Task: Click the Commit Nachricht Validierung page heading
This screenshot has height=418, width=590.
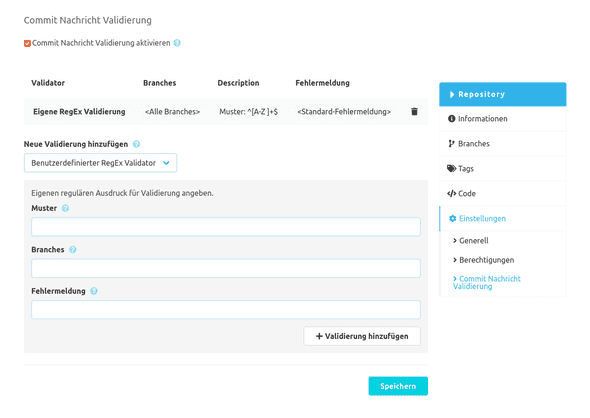Action: pyautogui.click(x=88, y=20)
